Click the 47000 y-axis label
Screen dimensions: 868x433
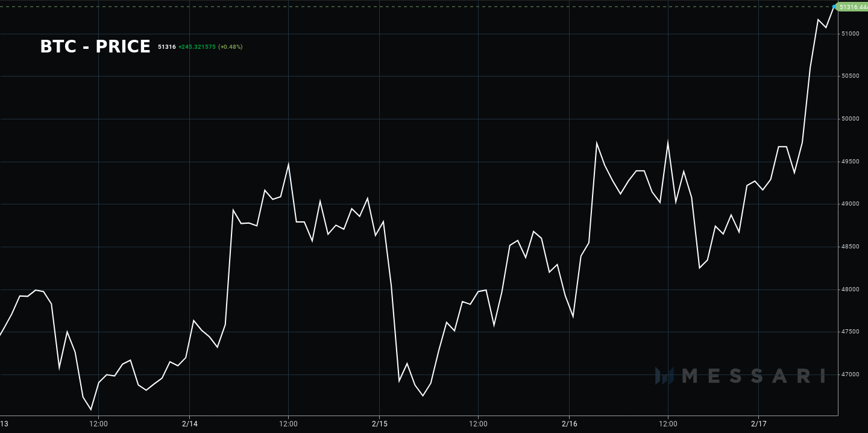point(851,375)
